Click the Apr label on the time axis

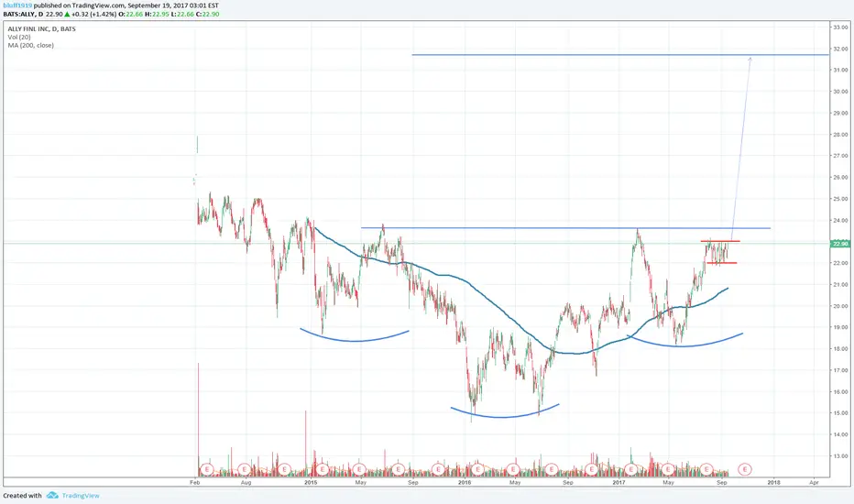click(814, 482)
